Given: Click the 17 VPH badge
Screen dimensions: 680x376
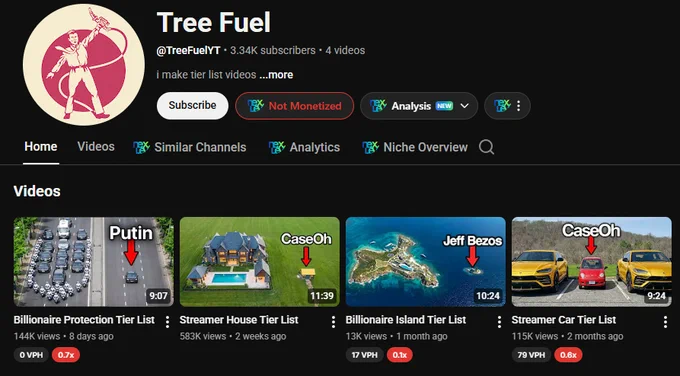Looking at the screenshot, I should coord(364,355).
